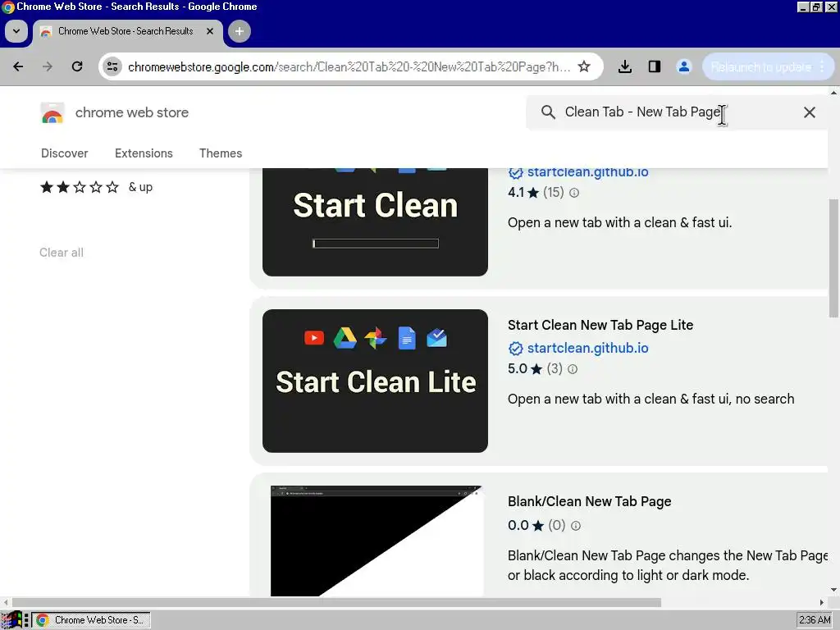Toggle the side panel icon
This screenshot has width=840, height=630.
[x=654, y=66]
